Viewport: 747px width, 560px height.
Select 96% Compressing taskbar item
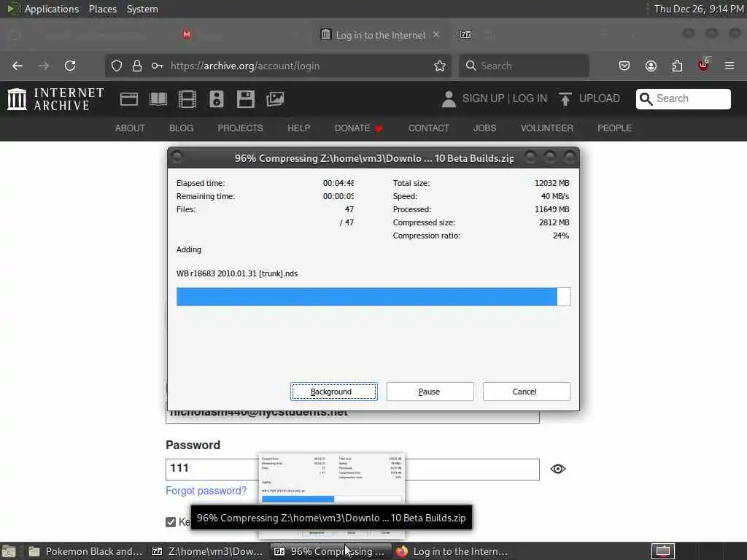331,551
